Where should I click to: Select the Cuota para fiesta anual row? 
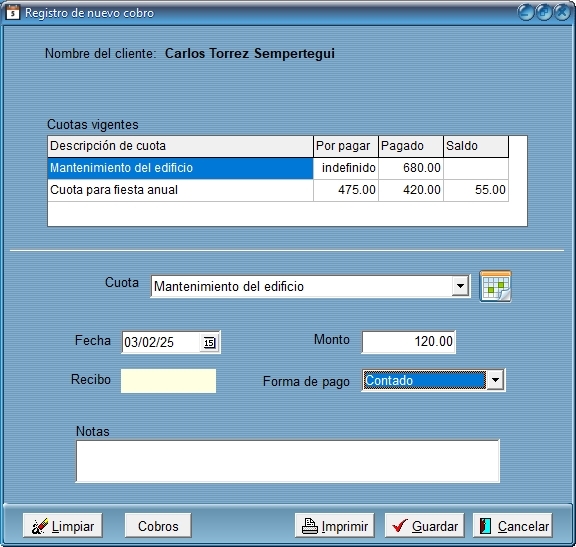click(x=278, y=190)
